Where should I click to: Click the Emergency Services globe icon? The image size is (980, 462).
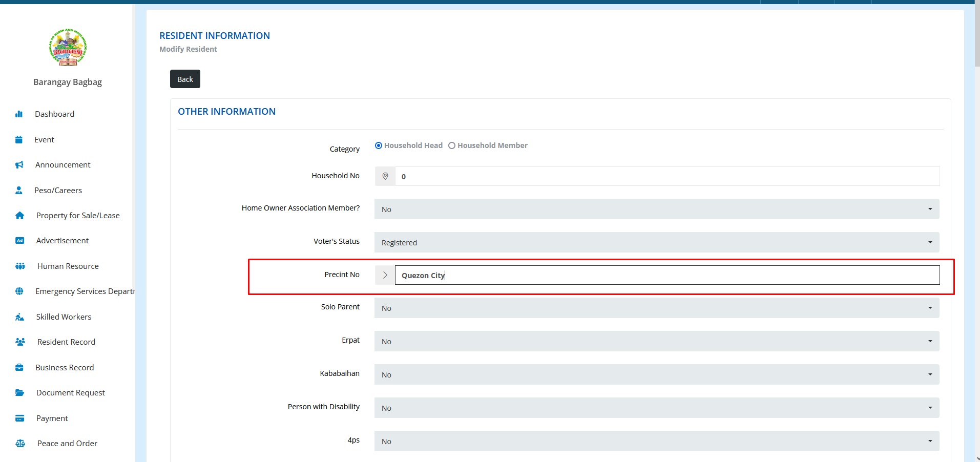(19, 291)
